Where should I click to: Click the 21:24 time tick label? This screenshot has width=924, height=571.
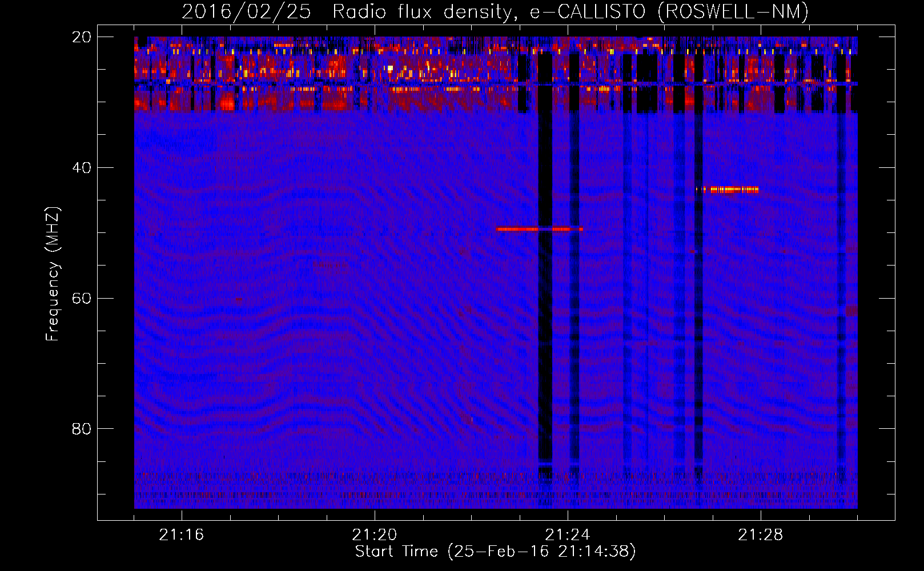point(568,535)
